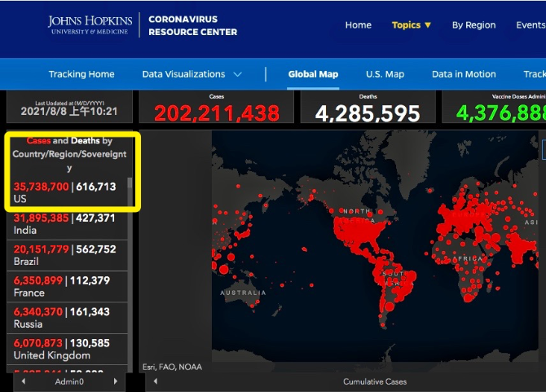Open the Data in Motion tab

tap(464, 74)
